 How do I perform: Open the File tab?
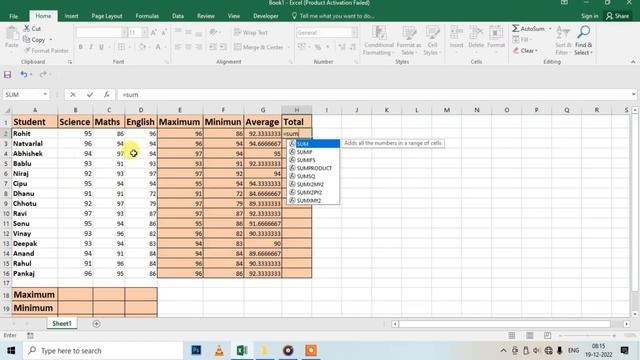13,16
